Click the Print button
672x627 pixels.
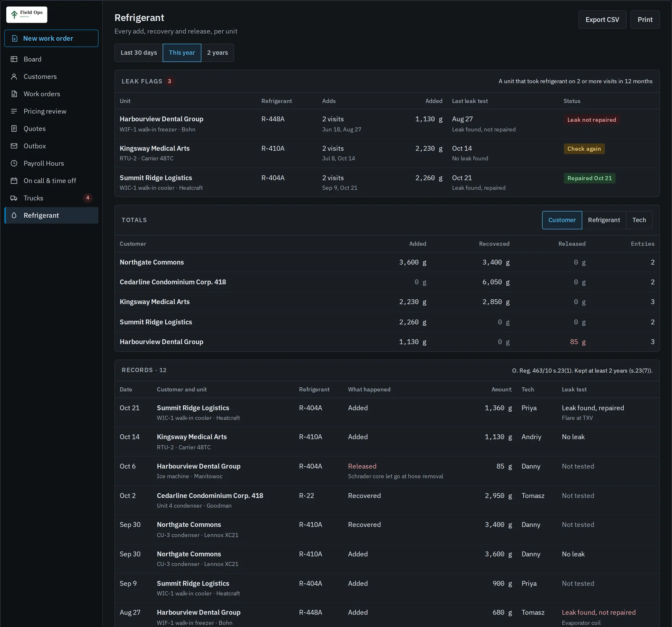[645, 20]
